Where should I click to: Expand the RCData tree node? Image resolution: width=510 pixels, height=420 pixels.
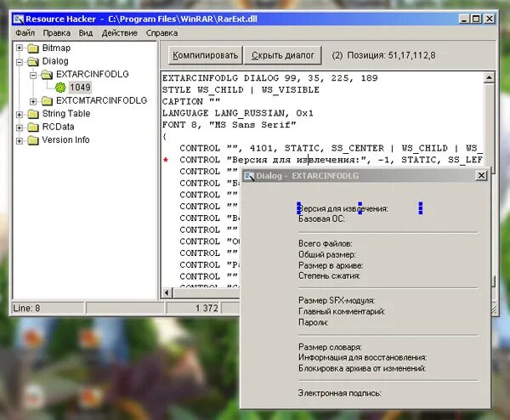click(20, 128)
